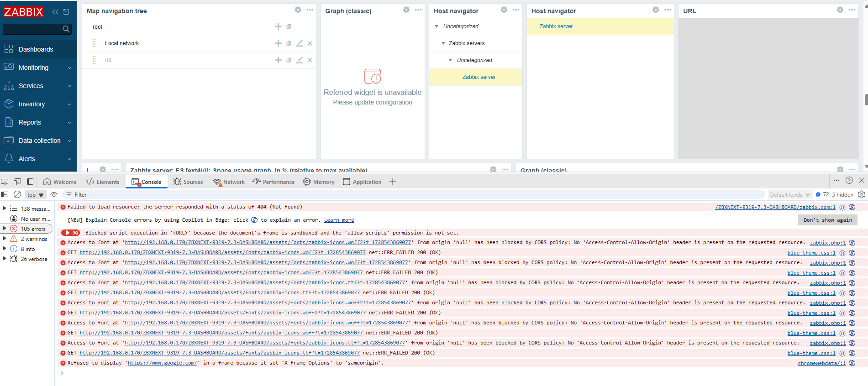The height and width of the screenshot is (386, 868).
Task: Expand the Inventory menu
Action: pyautogui.click(x=38, y=104)
